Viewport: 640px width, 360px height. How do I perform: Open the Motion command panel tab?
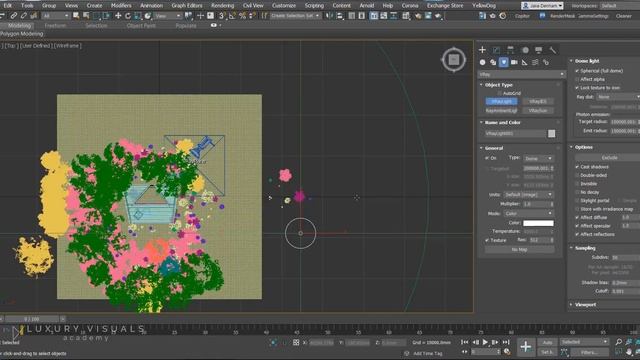tap(525, 50)
